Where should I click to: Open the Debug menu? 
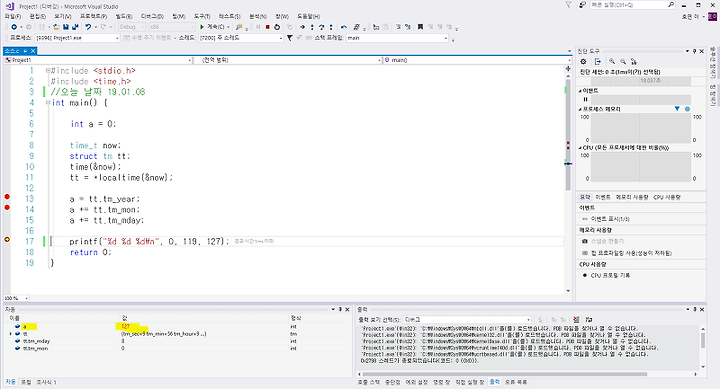(x=152, y=17)
